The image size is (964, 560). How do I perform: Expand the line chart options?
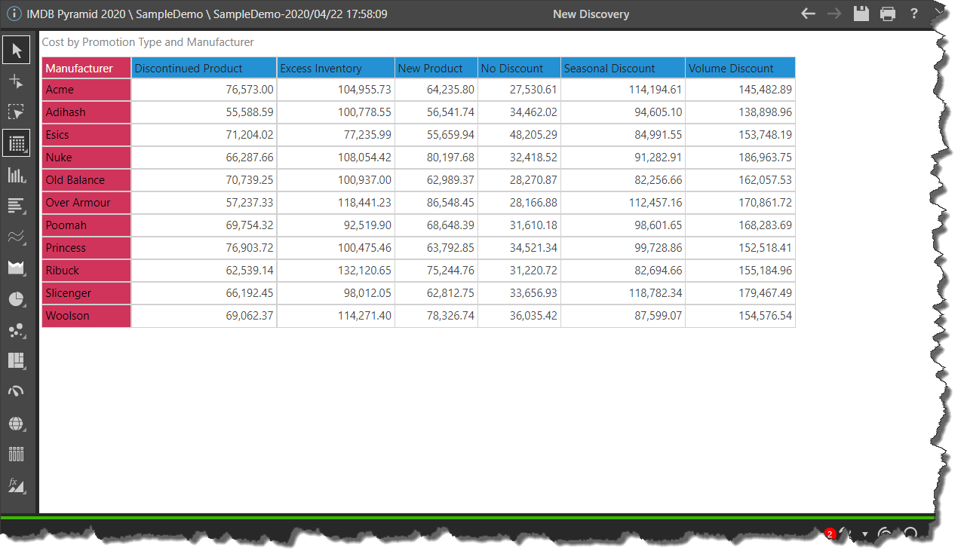16,237
